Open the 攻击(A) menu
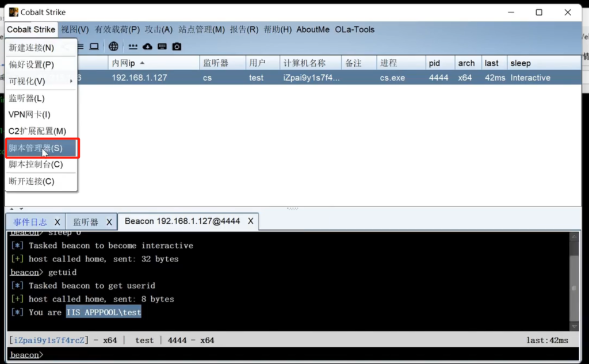Screen dimensions: 589x364 tap(159, 30)
